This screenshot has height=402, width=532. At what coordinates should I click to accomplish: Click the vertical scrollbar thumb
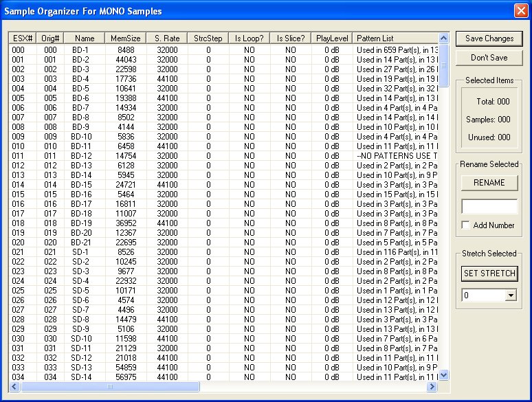coord(443,65)
